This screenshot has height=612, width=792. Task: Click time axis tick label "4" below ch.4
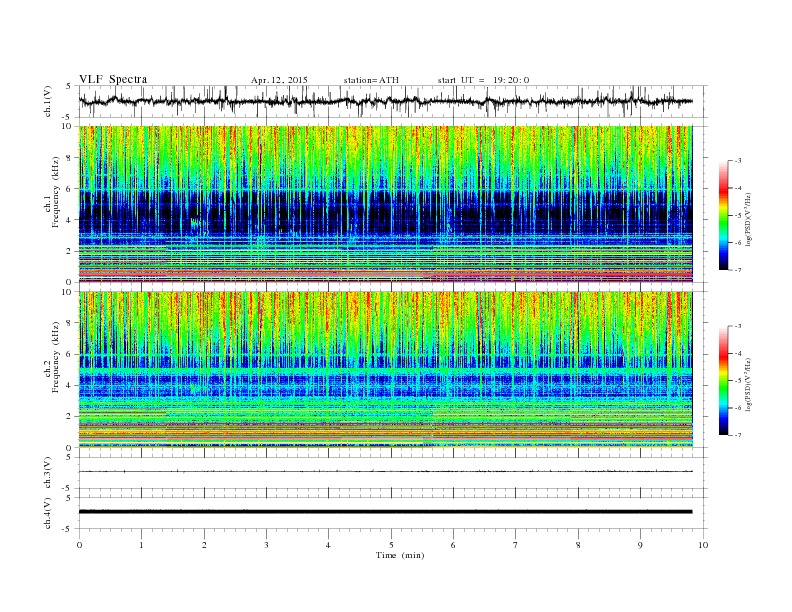pyautogui.click(x=329, y=545)
